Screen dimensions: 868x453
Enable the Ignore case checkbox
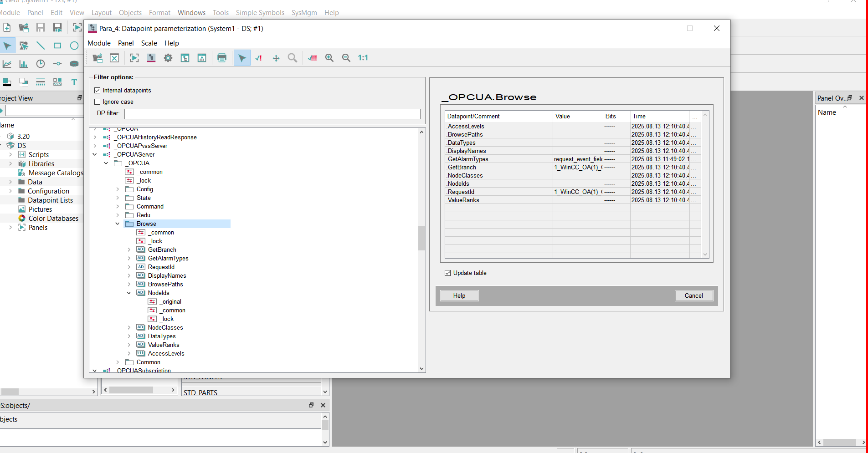point(98,102)
